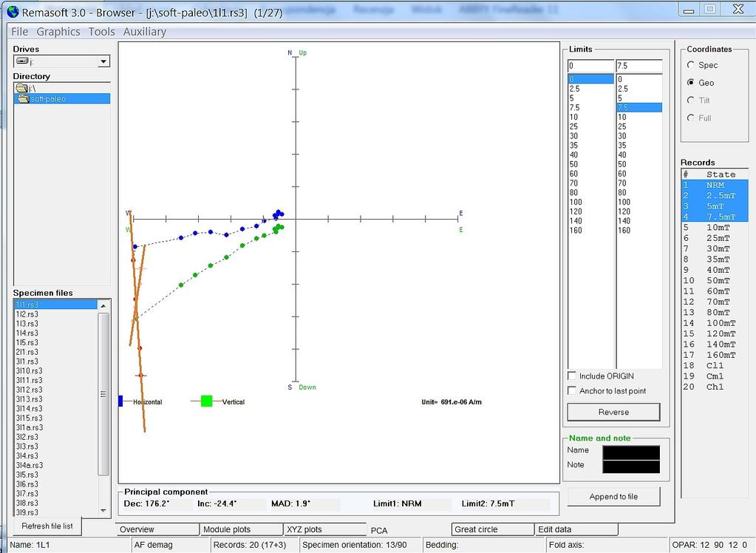Click the blue Horizontal legend swatch
Viewport: 756px width, 553px height.
click(x=120, y=401)
